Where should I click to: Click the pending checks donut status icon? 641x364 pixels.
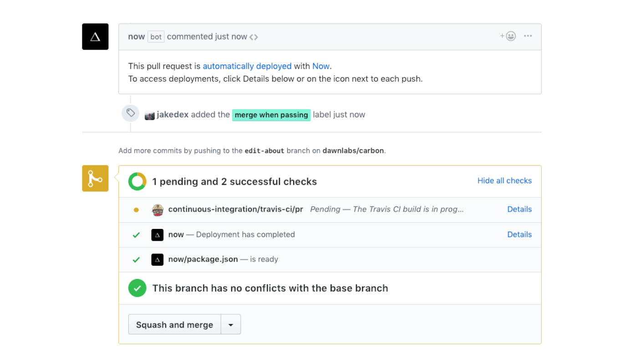137,182
